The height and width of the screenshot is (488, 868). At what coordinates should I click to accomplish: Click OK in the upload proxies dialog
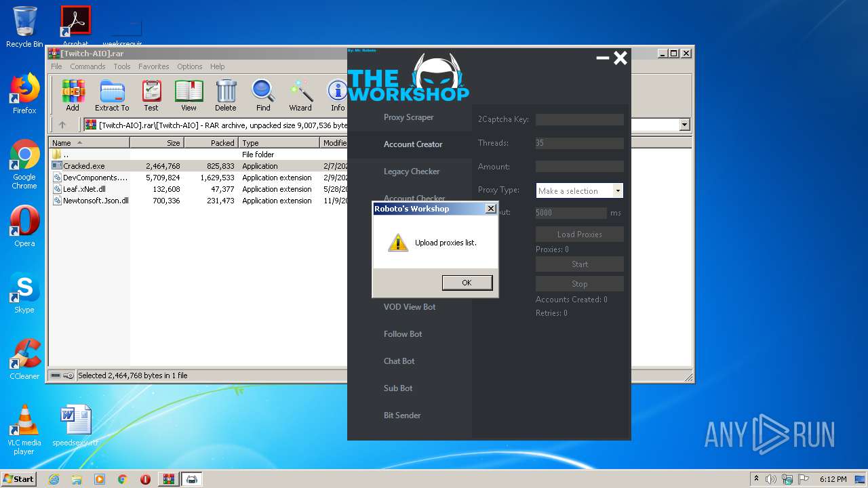click(467, 283)
